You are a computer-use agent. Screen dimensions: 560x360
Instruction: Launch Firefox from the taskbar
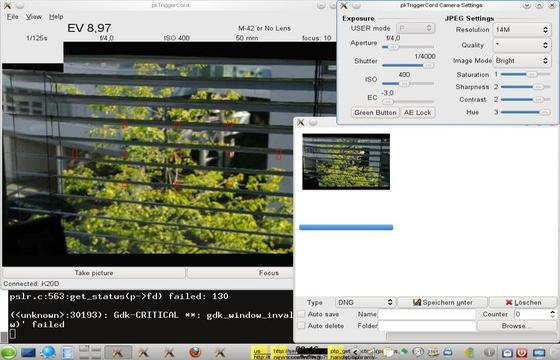195,353
